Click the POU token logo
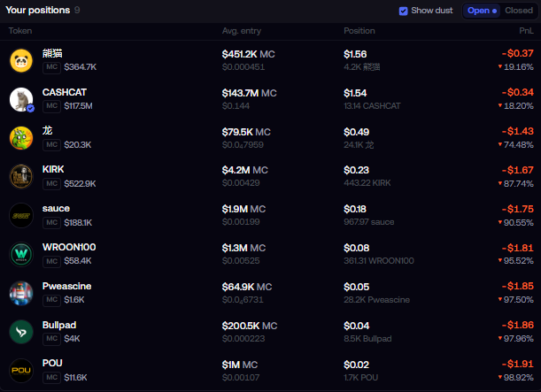 [x=21, y=371]
